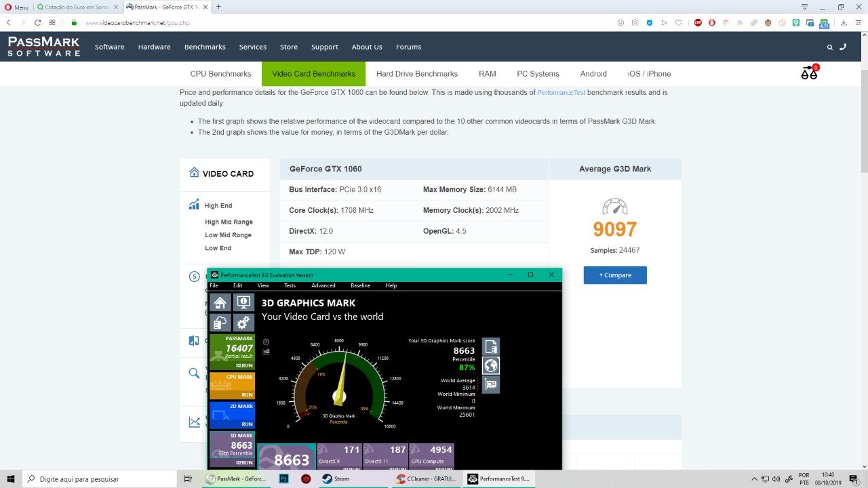Switch to the Hard Drive Benchmarks tab
Viewport: 868px width, 488px height.
(x=417, y=74)
